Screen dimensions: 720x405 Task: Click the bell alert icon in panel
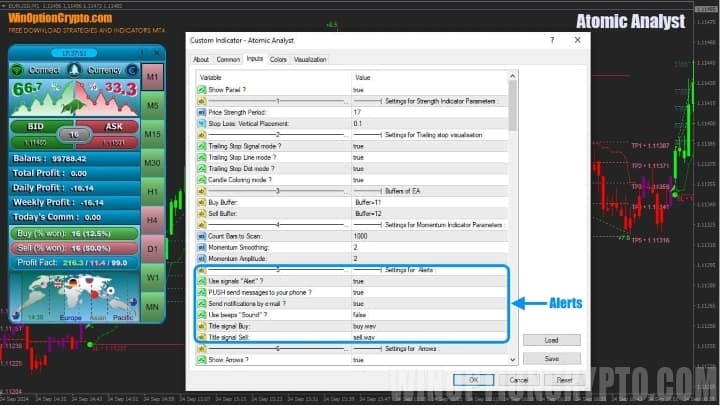pyautogui.click(x=74, y=70)
